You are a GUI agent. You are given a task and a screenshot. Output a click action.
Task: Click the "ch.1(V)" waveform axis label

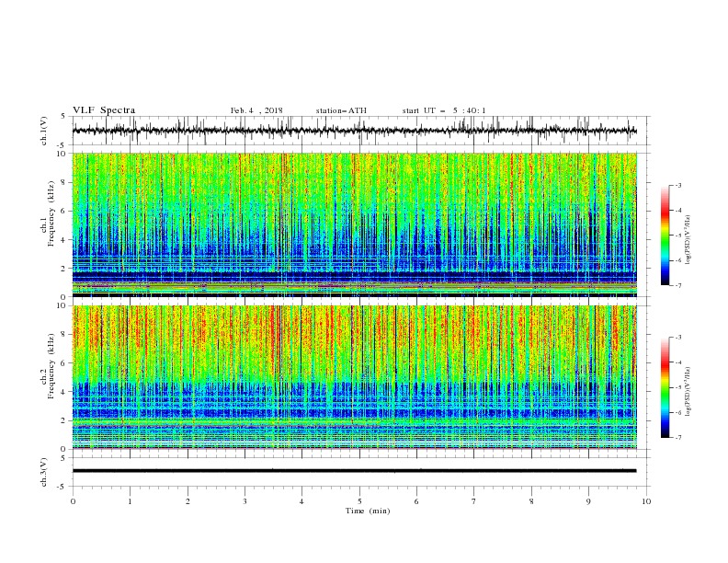point(44,131)
